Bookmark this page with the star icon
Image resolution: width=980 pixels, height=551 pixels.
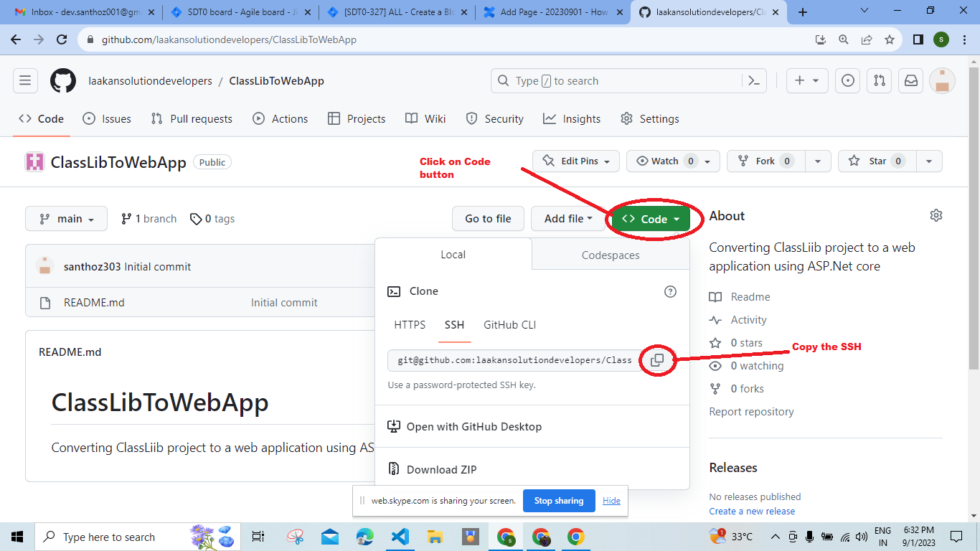(x=890, y=39)
